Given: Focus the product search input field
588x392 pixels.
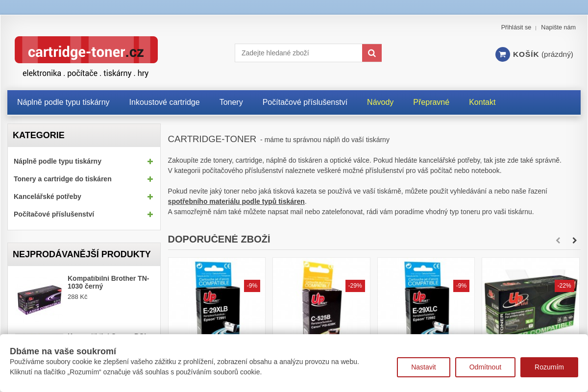Looking at the screenshot, I should click(x=298, y=53).
